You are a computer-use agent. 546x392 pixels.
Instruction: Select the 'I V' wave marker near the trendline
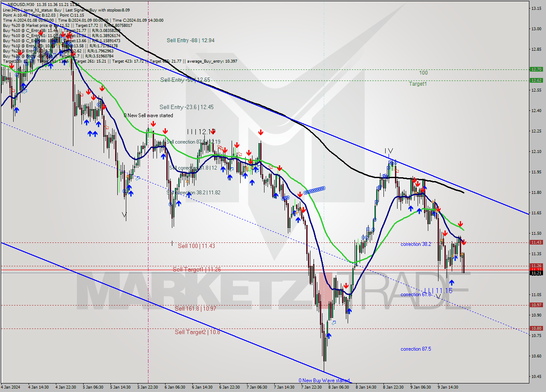coord(389,151)
